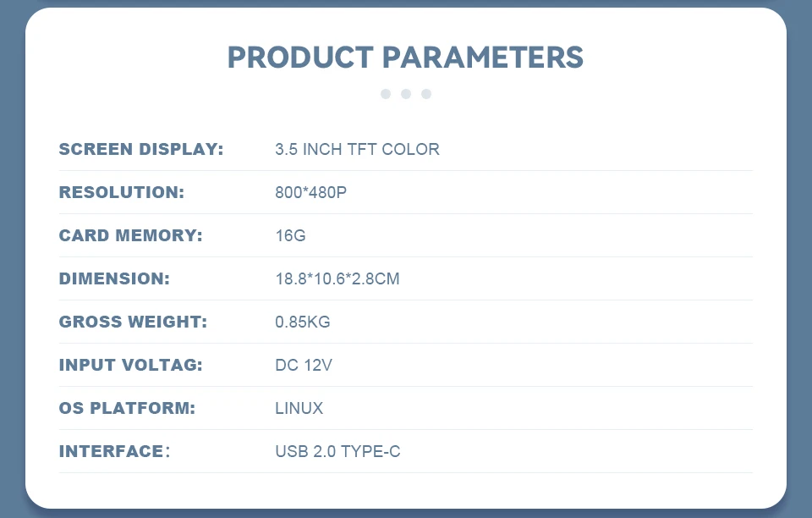Click the PRODUCT PARAMETERS heading
This screenshot has width=812, height=518.
click(405, 57)
